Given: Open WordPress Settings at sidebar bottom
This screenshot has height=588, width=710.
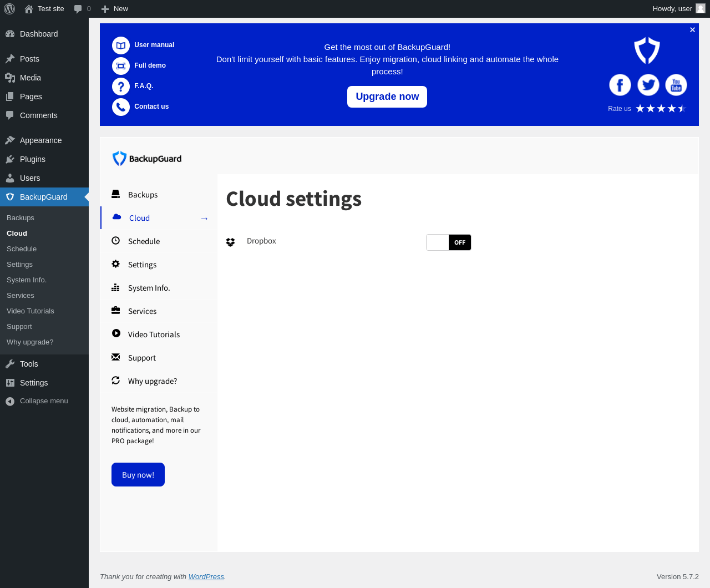Looking at the screenshot, I should pyautogui.click(x=44, y=383).
